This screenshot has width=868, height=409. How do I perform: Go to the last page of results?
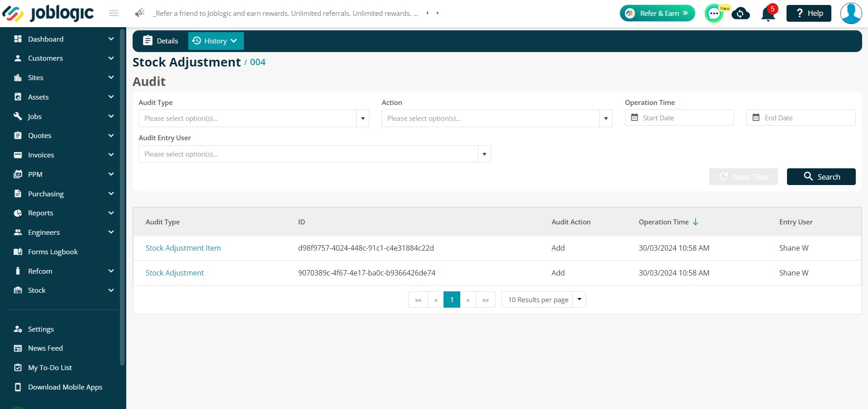pos(486,300)
